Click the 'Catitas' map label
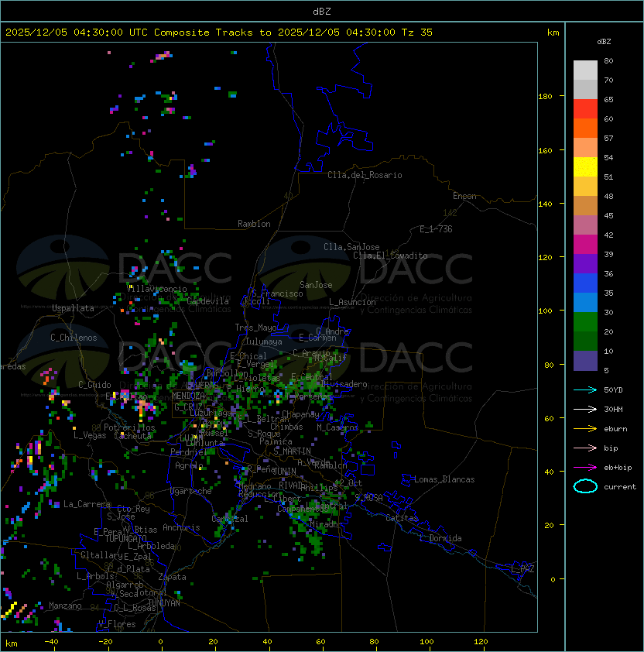Image resolution: width=644 pixels, height=652 pixels. (402, 518)
